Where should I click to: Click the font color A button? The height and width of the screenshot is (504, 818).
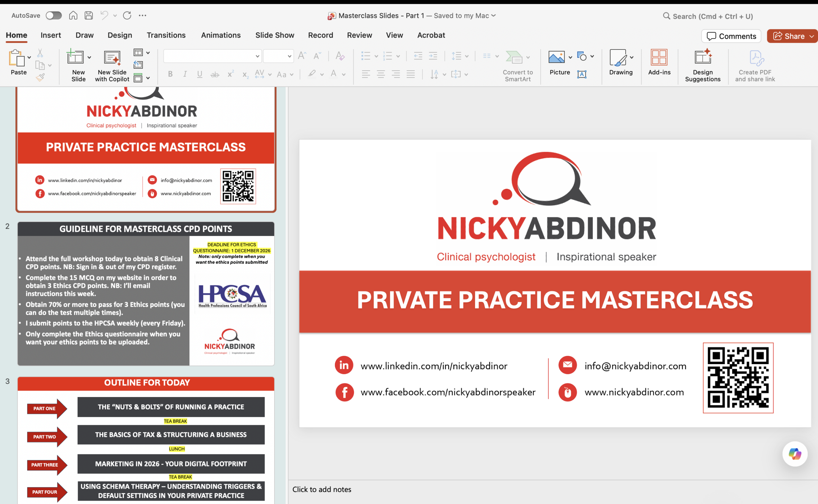point(334,74)
